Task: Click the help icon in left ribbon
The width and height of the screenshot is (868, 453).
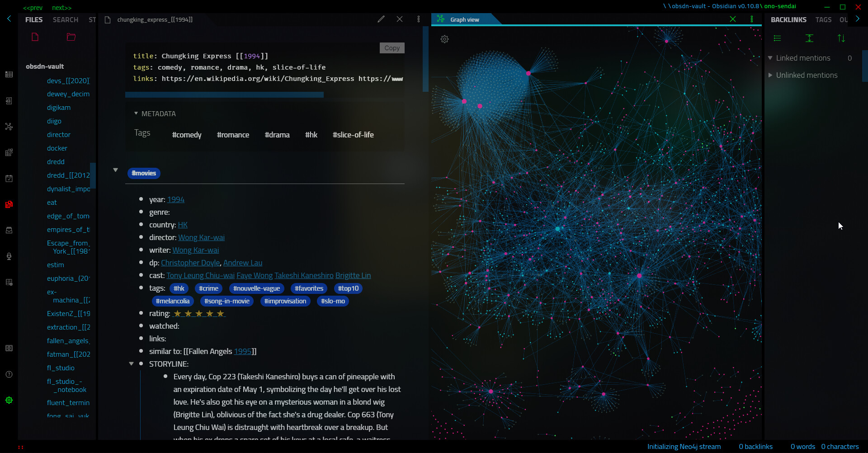Action: [9, 374]
